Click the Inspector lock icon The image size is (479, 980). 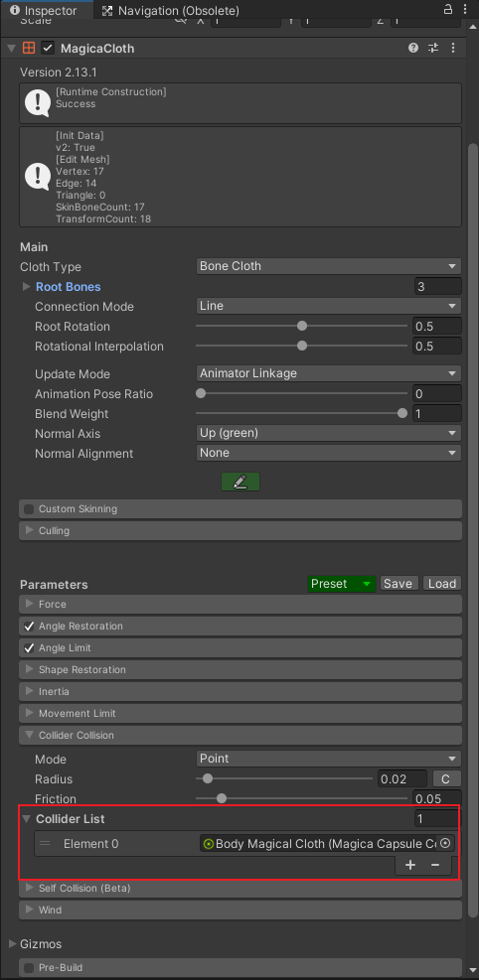tap(448, 10)
